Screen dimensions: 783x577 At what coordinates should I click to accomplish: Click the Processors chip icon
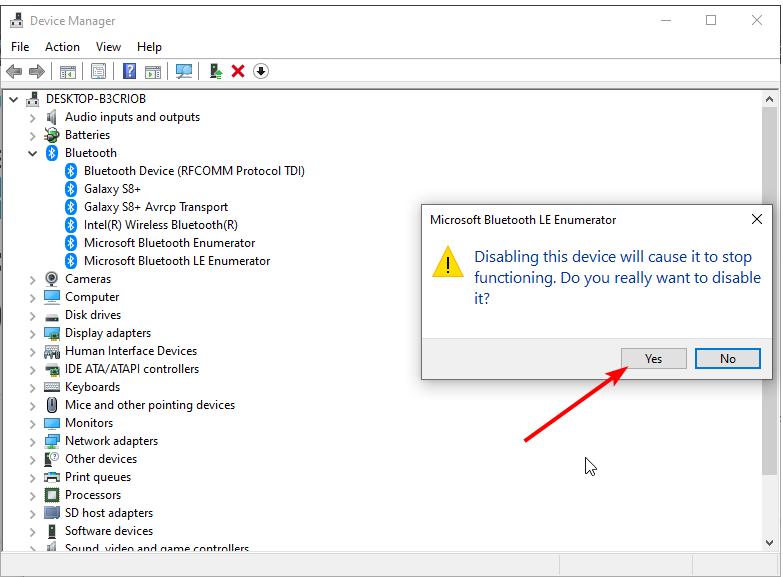pyautogui.click(x=52, y=495)
